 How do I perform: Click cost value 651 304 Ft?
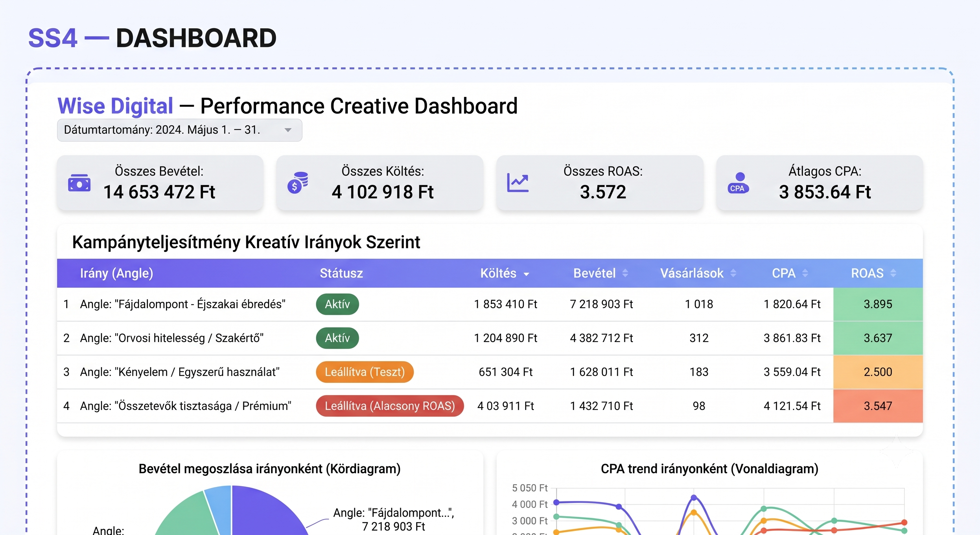click(x=506, y=372)
